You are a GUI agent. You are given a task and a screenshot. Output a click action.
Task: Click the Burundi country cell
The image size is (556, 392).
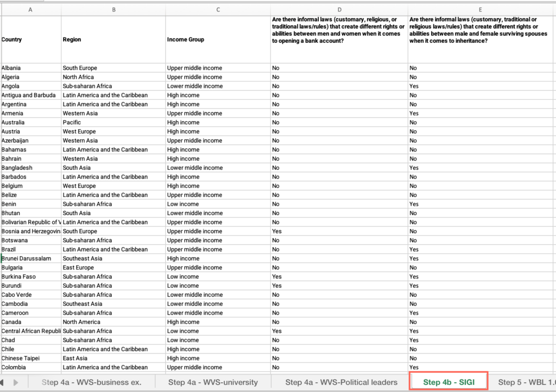pyautogui.click(x=31, y=286)
